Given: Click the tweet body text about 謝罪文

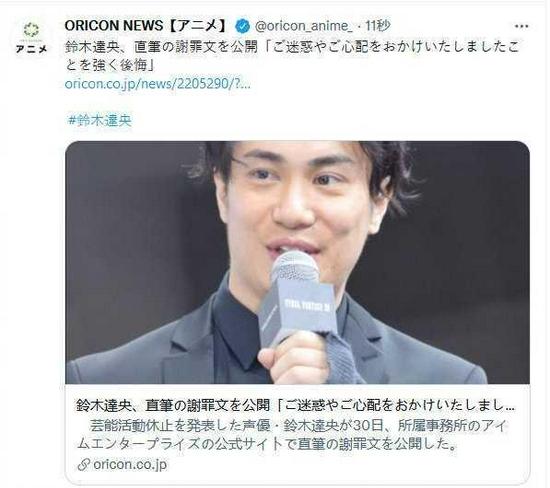Looking at the screenshot, I should [292, 55].
